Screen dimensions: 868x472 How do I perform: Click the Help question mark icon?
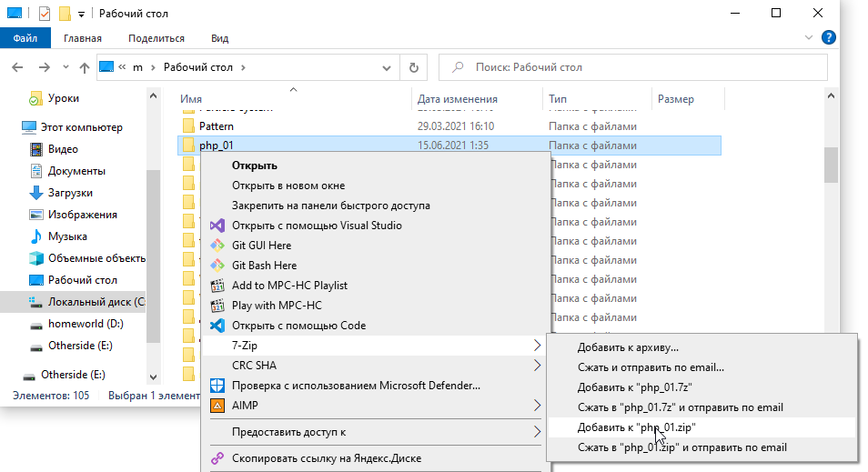coord(829,38)
